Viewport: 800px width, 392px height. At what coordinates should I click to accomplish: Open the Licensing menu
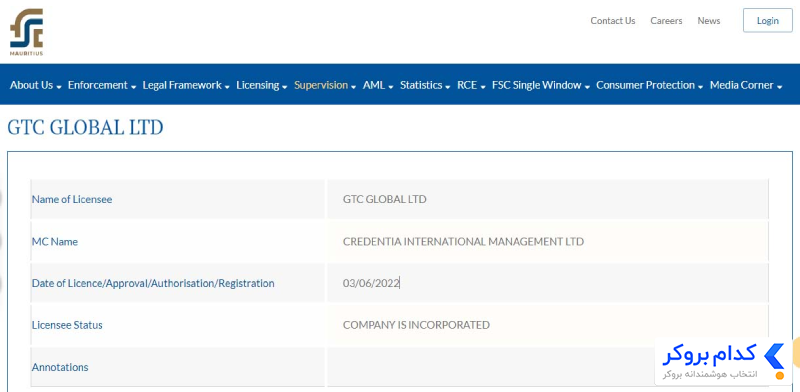pos(262,85)
